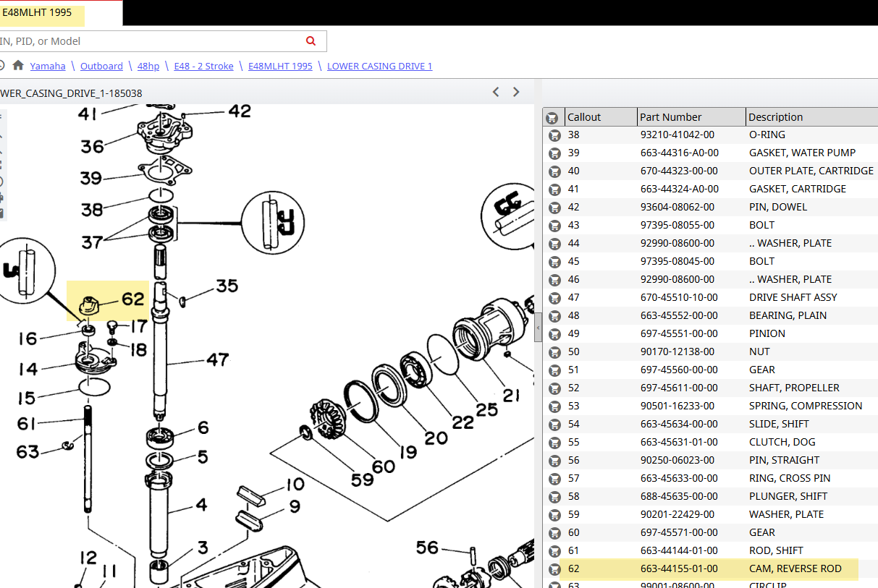Screen dimensions: 878x588
Task: Open the Outboard breadcrumb link
Action: 101,66
